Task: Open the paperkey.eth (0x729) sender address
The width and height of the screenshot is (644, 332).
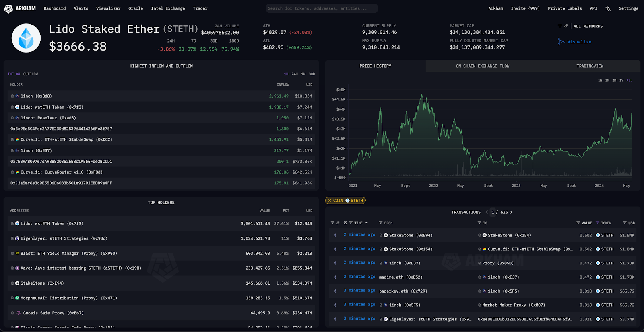Action: point(403,291)
